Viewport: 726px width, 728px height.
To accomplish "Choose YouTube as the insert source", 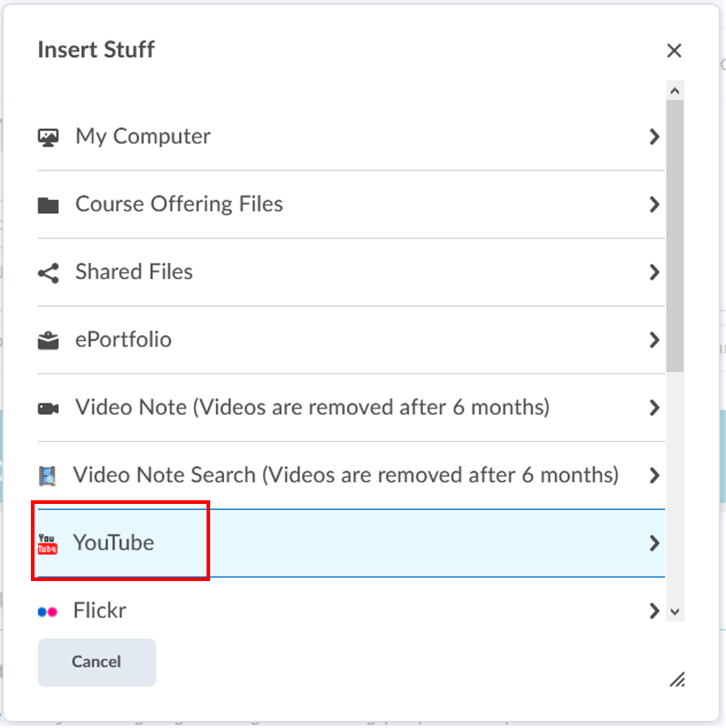I will pyautogui.click(x=112, y=542).
